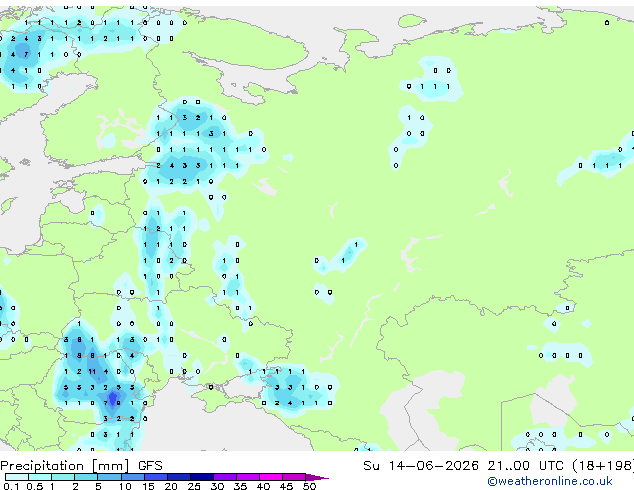Image resolution: width=634 pixels, height=490 pixels.
Task: Click the '0.1' legend scale label
Action: [x=11, y=486]
